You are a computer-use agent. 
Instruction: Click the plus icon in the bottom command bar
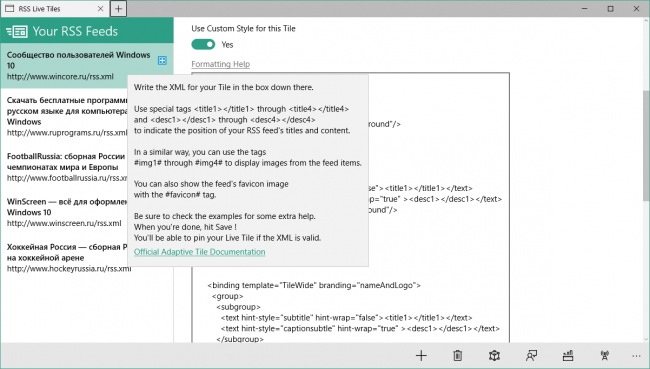(421, 355)
